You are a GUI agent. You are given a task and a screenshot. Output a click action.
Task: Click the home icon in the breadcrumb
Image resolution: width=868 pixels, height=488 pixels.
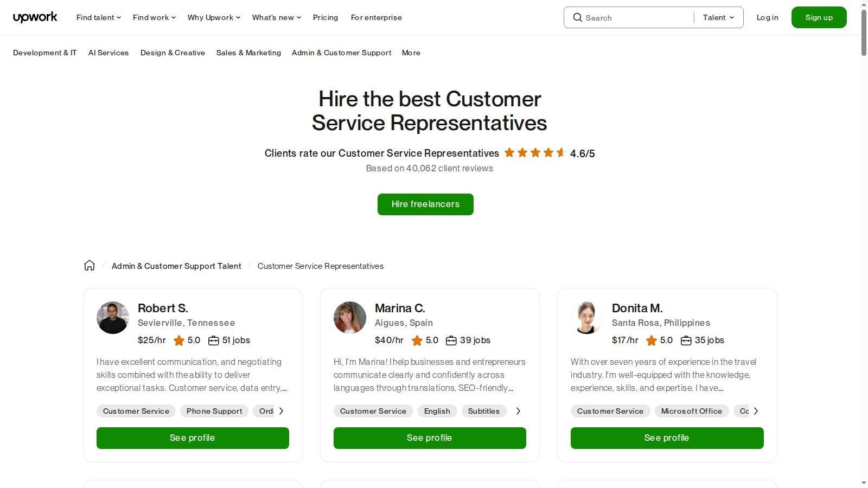[x=89, y=265]
